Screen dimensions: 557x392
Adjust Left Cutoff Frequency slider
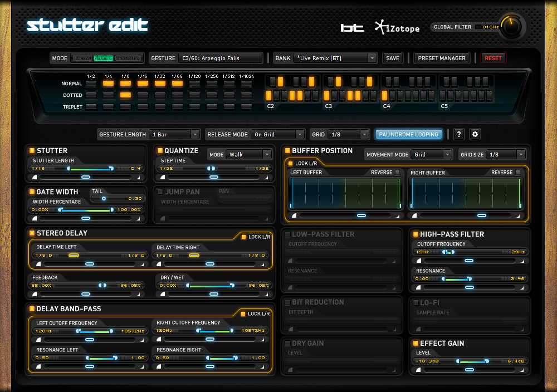[x=94, y=331]
